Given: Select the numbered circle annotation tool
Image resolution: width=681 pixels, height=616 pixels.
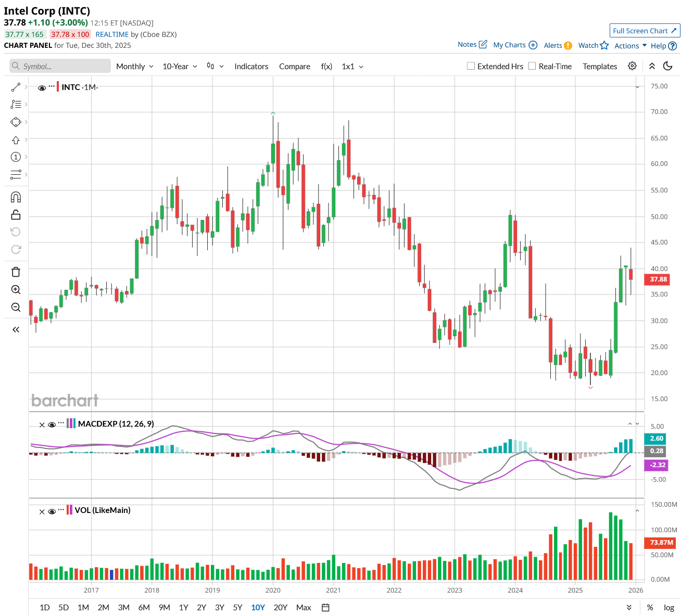Looking at the screenshot, I should point(16,157).
